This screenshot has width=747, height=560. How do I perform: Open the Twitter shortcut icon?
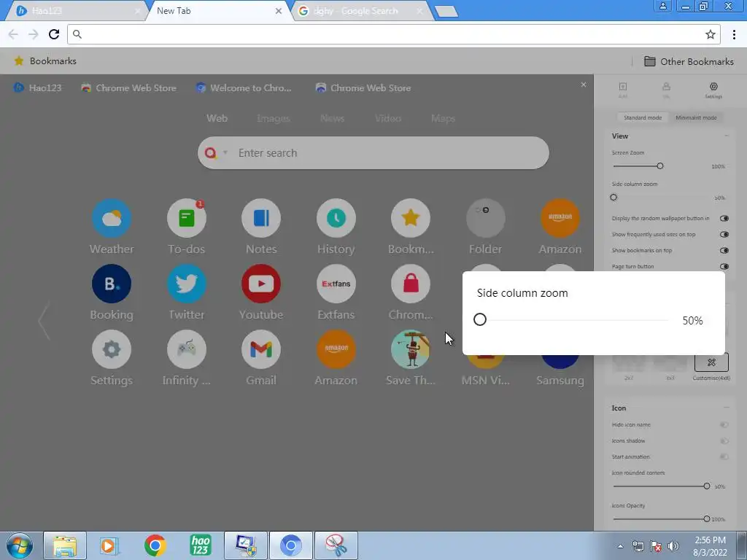tap(186, 284)
